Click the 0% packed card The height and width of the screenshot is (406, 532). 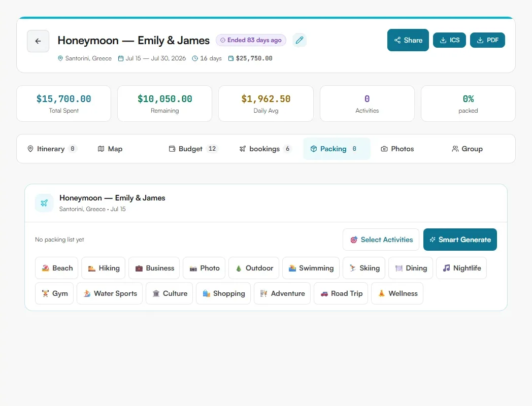click(x=468, y=104)
